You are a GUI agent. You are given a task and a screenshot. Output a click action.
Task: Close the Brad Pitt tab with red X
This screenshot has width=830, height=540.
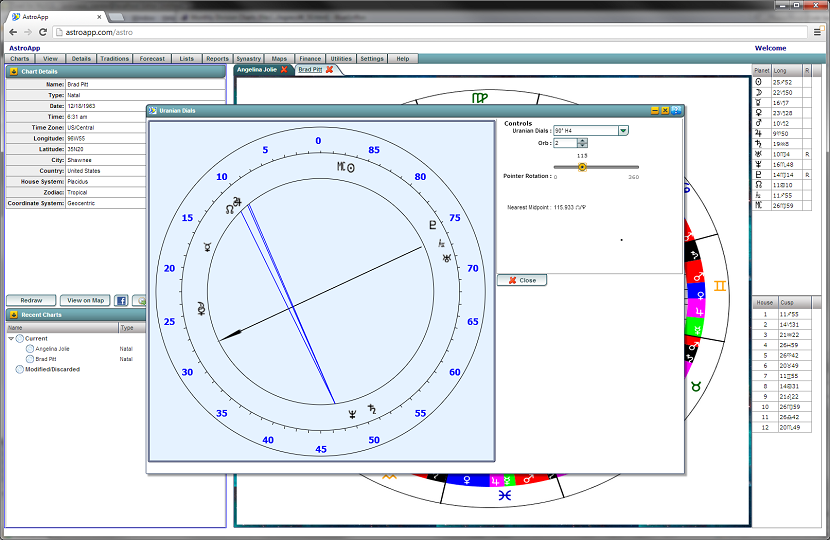point(329,70)
